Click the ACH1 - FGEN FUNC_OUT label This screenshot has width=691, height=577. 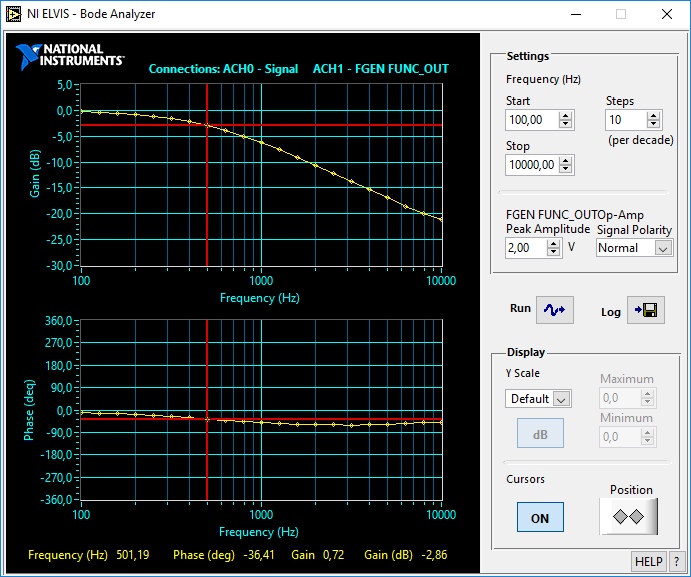pyautogui.click(x=381, y=69)
